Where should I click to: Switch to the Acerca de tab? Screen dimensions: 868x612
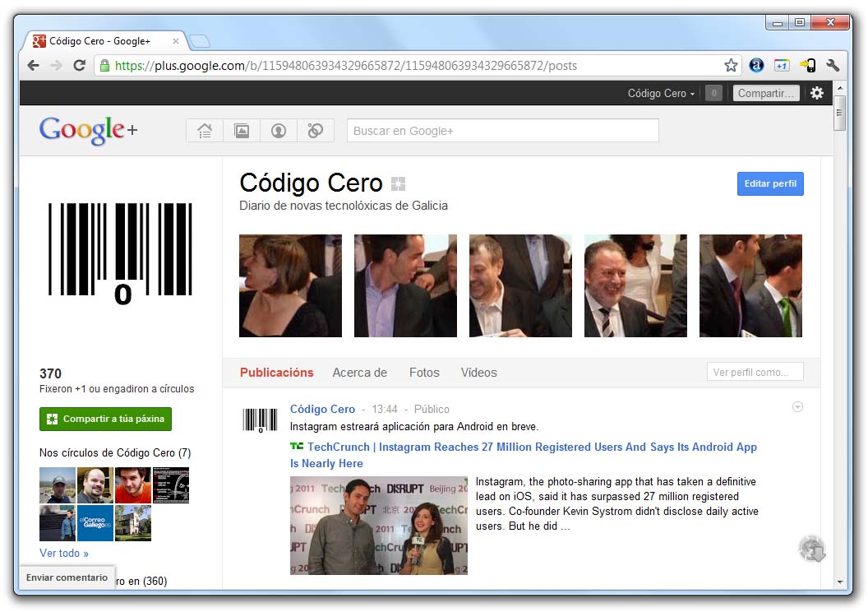(x=360, y=373)
